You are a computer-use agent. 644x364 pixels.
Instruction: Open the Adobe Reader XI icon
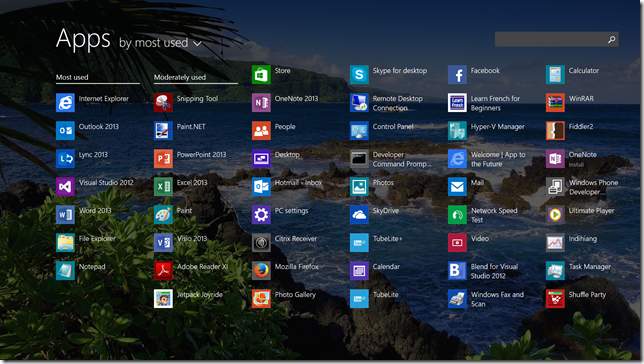point(163,270)
